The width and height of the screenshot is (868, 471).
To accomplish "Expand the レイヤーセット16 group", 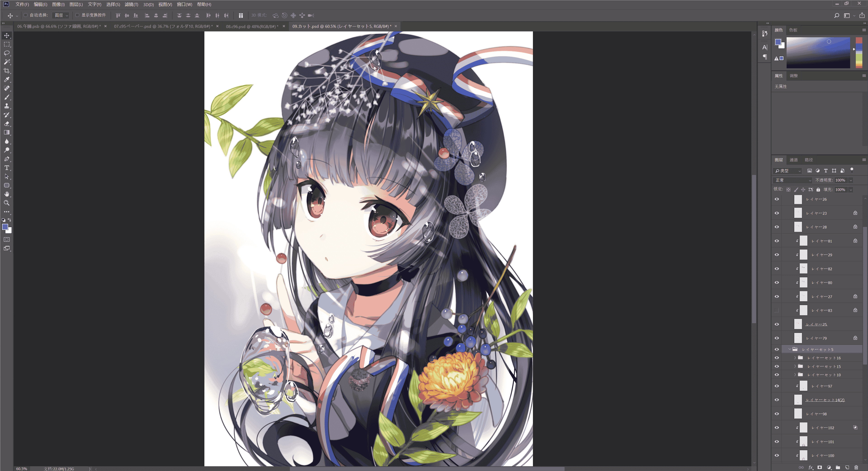I will 795,358.
